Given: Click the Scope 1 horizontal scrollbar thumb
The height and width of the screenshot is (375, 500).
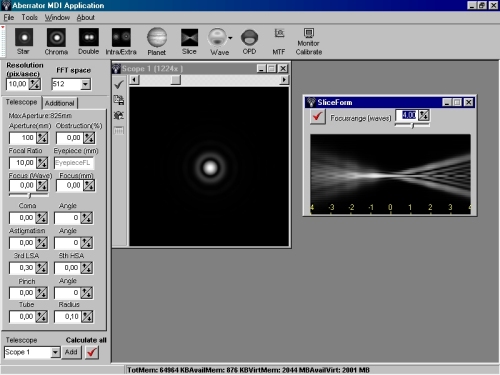Looking at the screenshot, I should pyautogui.click(x=176, y=80).
